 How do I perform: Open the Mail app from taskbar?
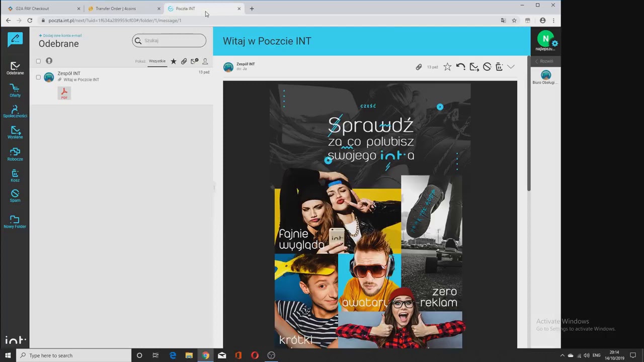click(222, 355)
